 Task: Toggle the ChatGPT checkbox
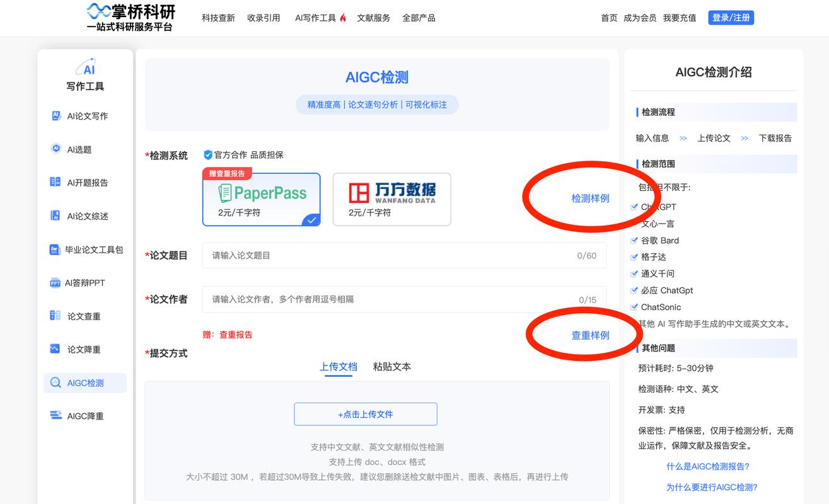click(x=635, y=207)
